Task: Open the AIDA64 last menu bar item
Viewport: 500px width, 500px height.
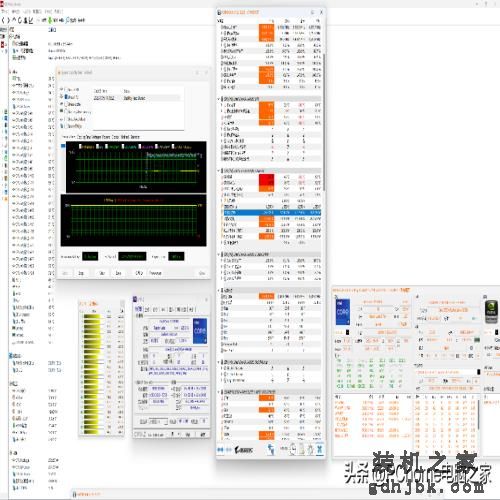Action: [x=59, y=12]
